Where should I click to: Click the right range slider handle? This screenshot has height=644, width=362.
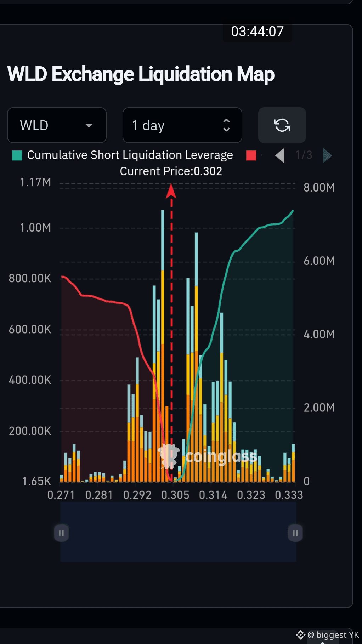295,533
